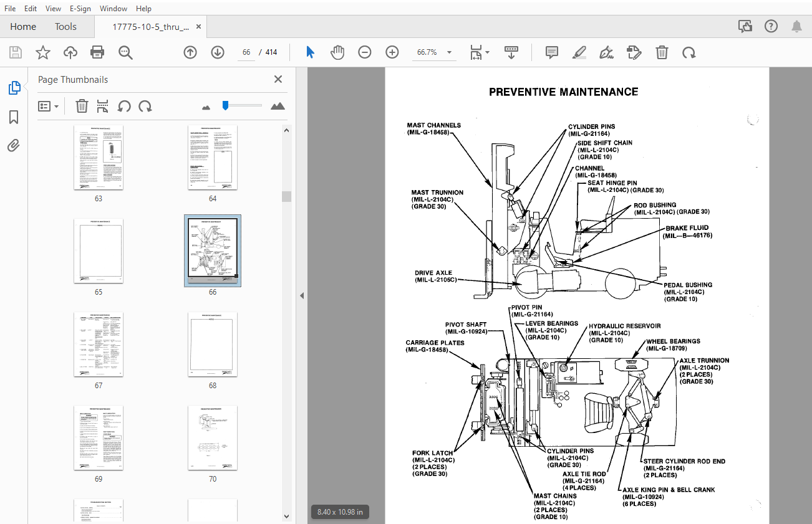Open the E-Sign menu
This screenshot has height=524, width=812.
(x=80, y=9)
